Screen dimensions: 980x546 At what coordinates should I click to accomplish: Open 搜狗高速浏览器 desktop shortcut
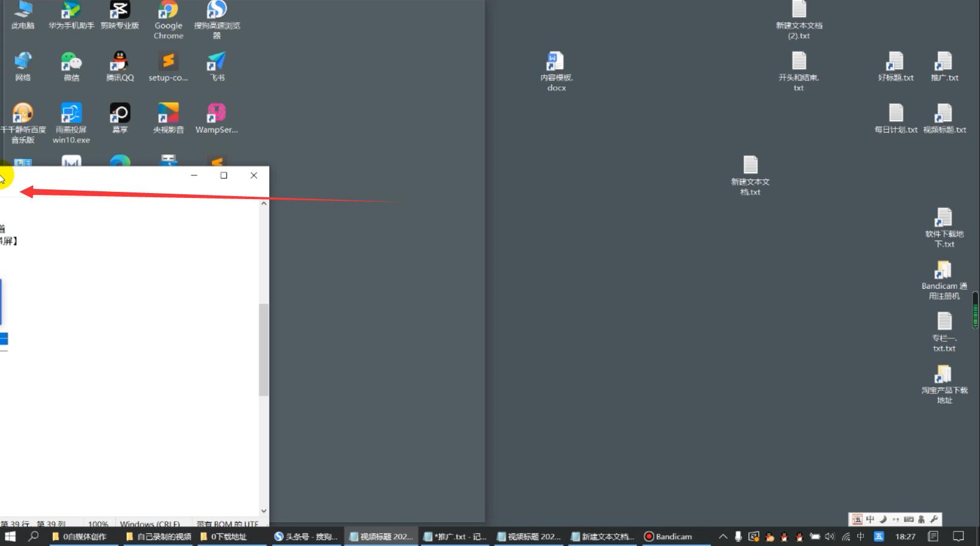tap(217, 20)
